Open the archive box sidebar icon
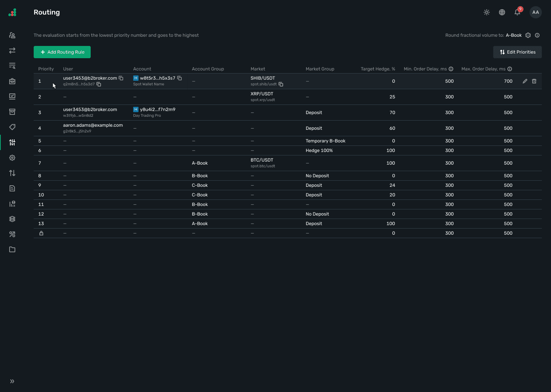This screenshot has height=392, width=551. [12, 112]
